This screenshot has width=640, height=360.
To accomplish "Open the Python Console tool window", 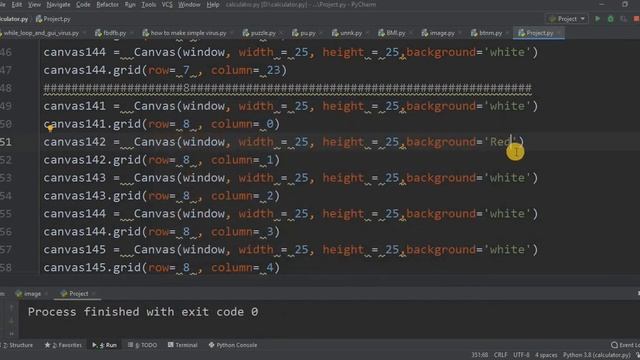I will tap(233, 345).
